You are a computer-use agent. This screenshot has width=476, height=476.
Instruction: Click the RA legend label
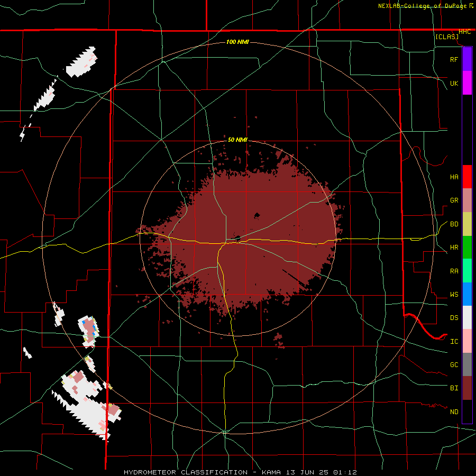pos(454,271)
